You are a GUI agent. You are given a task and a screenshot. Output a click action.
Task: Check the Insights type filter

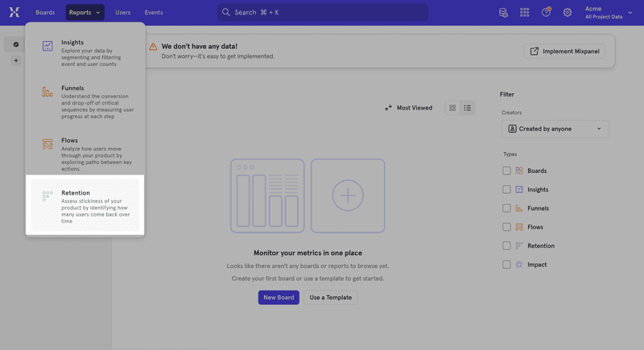pyautogui.click(x=506, y=190)
